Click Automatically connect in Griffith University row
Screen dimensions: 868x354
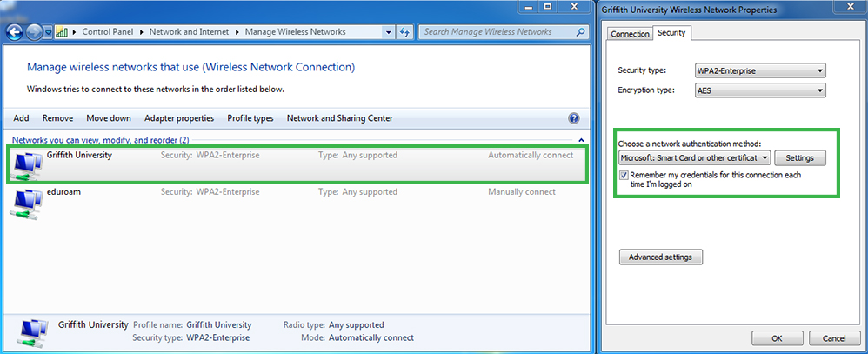(x=531, y=155)
